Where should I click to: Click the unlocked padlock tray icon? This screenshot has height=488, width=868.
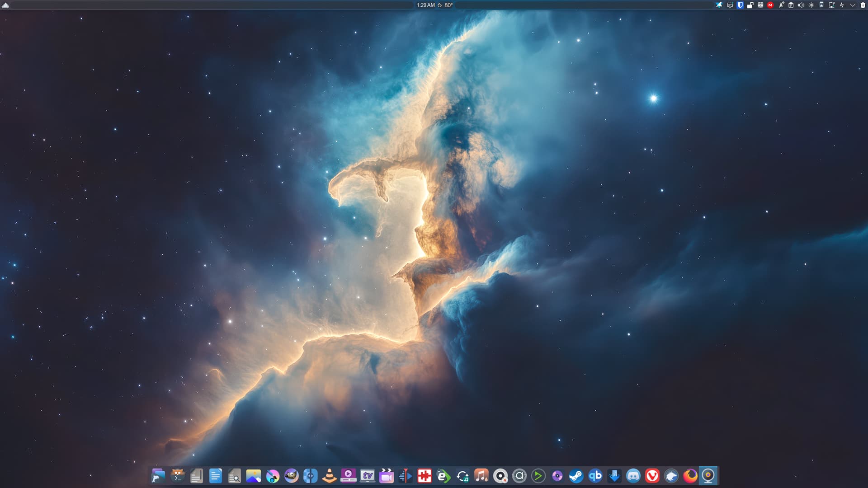(750, 5)
